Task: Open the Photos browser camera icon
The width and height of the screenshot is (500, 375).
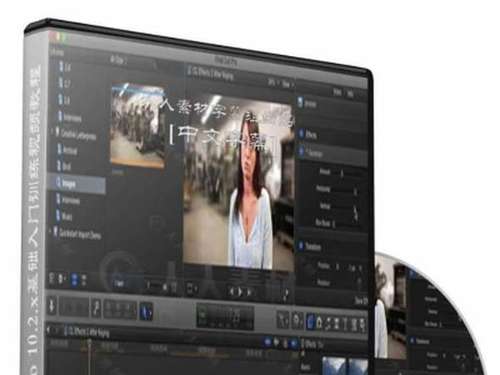Action: pos(319,322)
